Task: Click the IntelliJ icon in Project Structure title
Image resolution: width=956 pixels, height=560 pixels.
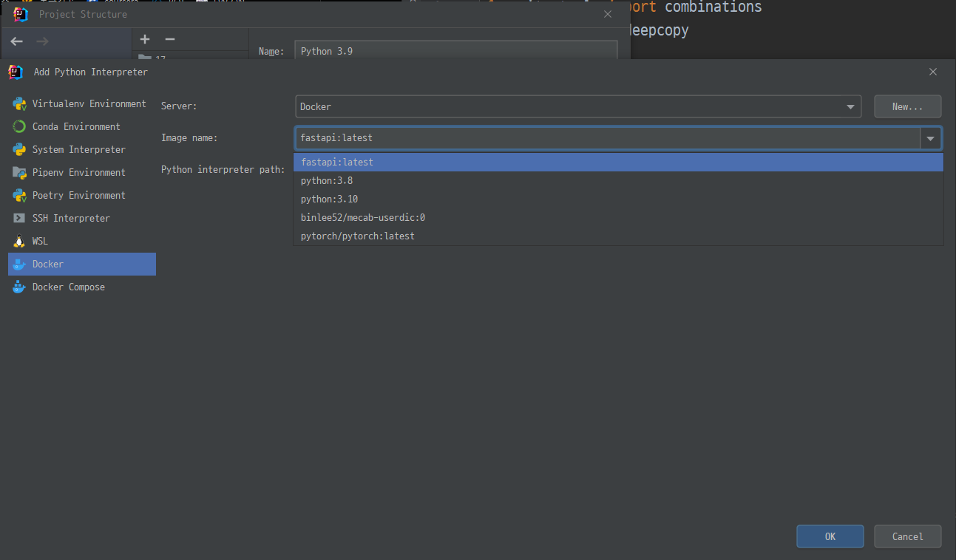Action: point(21,14)
